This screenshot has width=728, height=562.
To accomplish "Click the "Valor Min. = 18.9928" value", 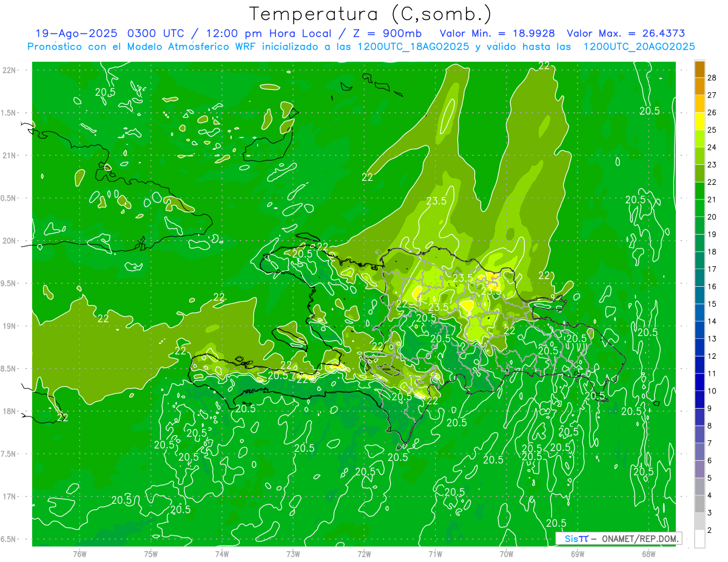I will tap(497, 33).
